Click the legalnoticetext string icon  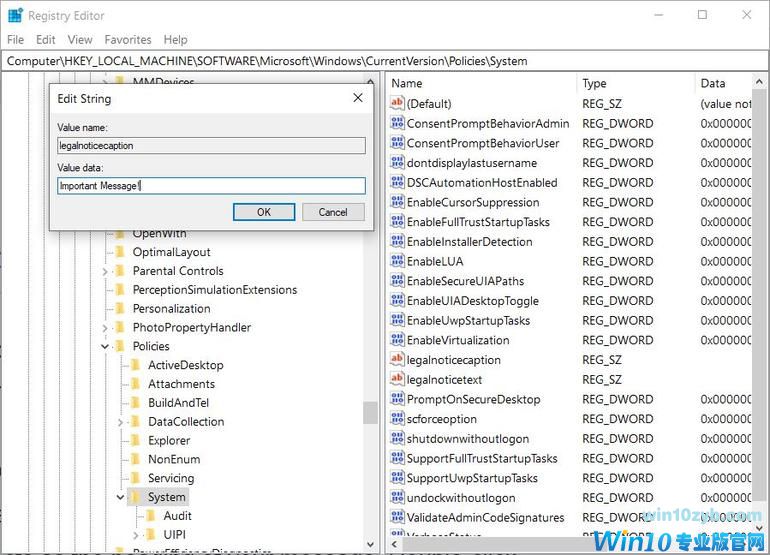(397, 379)
